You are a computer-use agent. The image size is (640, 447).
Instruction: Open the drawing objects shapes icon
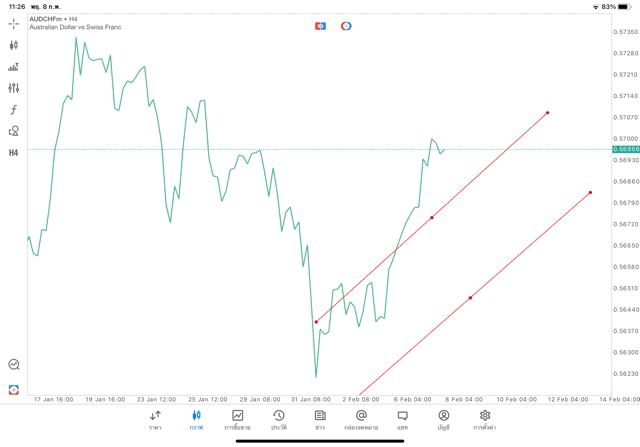pos(14,131)
